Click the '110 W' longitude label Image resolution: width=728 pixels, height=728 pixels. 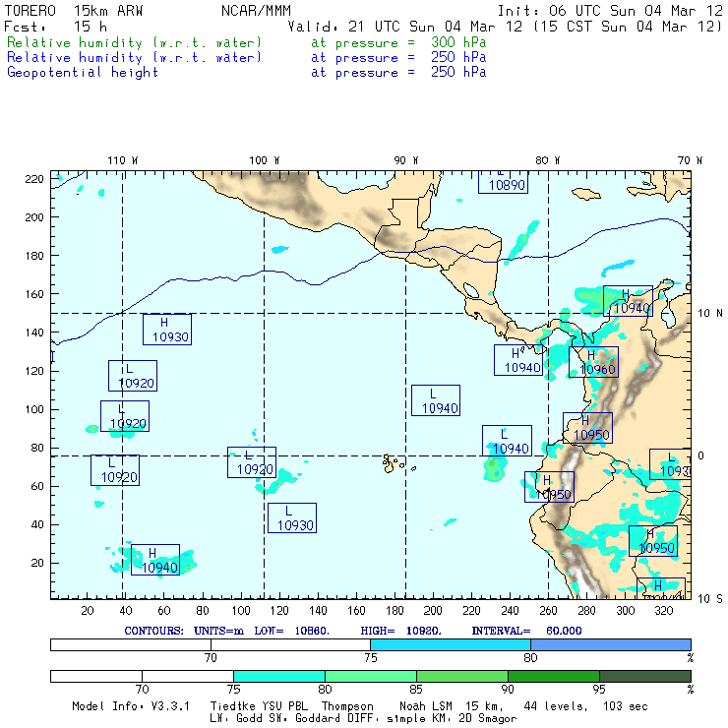123,160
